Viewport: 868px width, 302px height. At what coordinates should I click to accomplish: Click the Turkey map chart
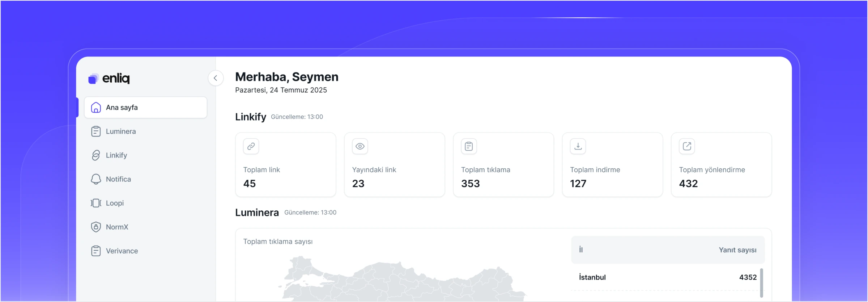(402, 279)
